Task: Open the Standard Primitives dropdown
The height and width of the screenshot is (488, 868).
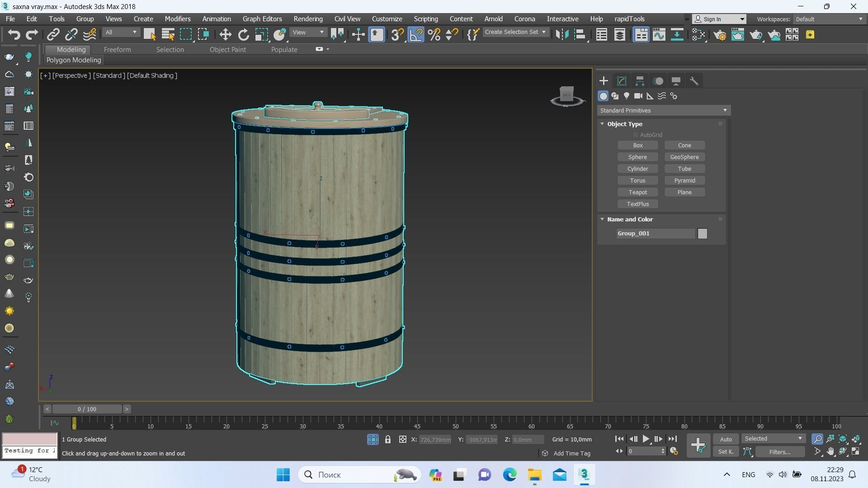Action: [664, 110]
